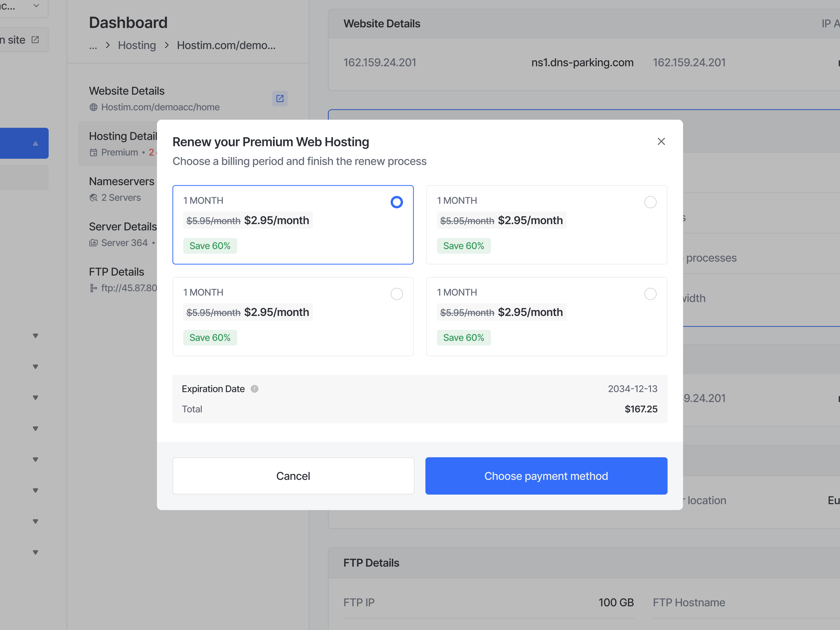Click the info icon next to Expiration Date
The width and height of the screenshot is (840, 630).
coord(254,389)
